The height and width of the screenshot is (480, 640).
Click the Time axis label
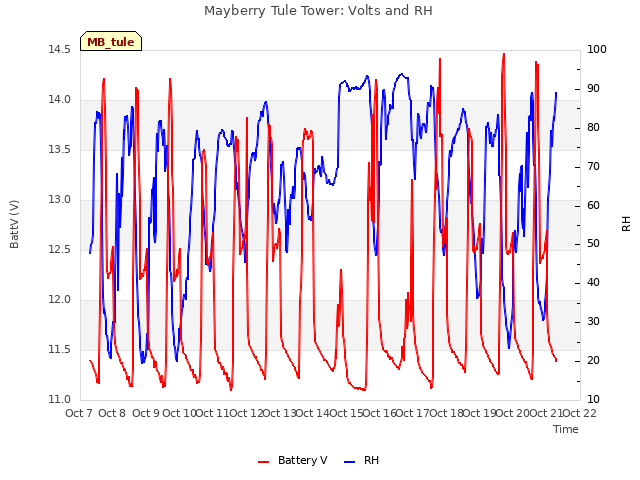click(566, 429)
